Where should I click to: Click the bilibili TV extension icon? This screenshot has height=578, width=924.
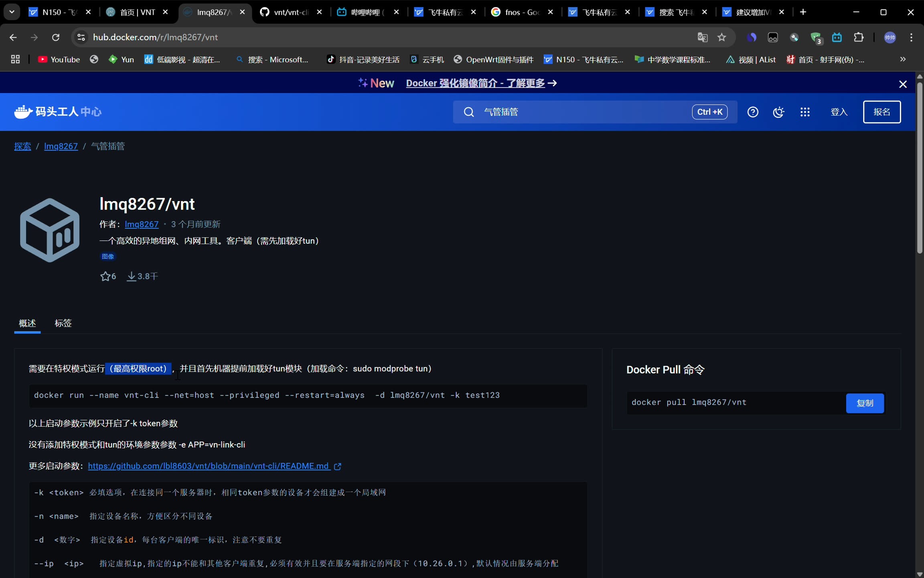pos(837,37)
